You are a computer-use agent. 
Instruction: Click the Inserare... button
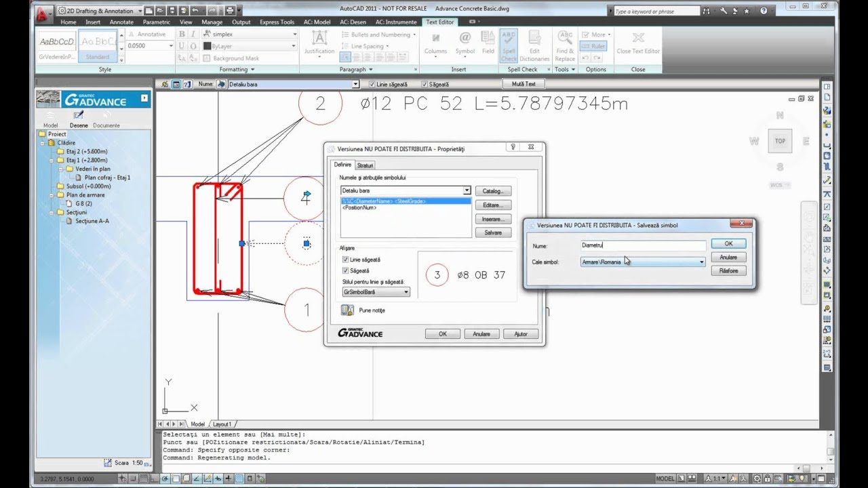(x=493, y=219)
